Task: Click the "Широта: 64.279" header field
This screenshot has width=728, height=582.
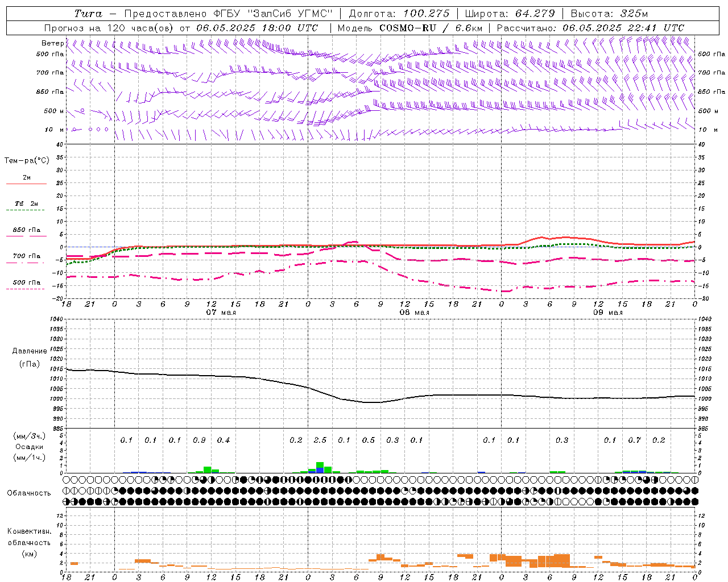Action: [x=510, y=14]
